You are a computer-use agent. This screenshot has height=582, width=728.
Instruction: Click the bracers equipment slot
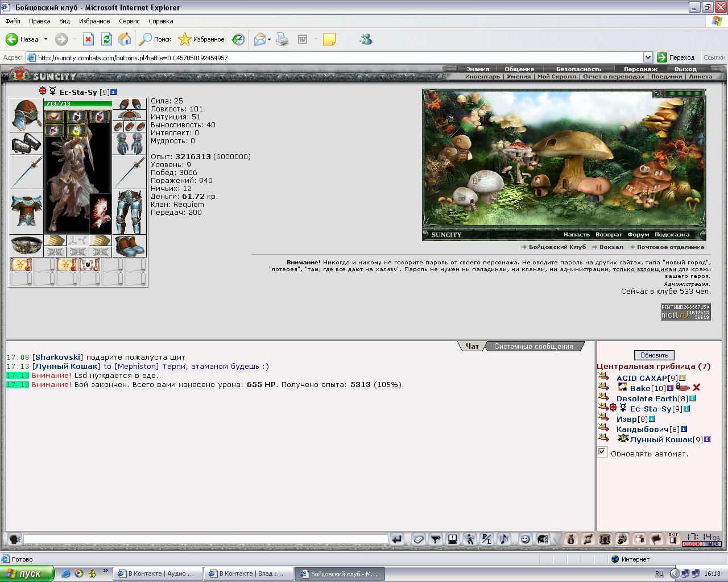point(26,144)
